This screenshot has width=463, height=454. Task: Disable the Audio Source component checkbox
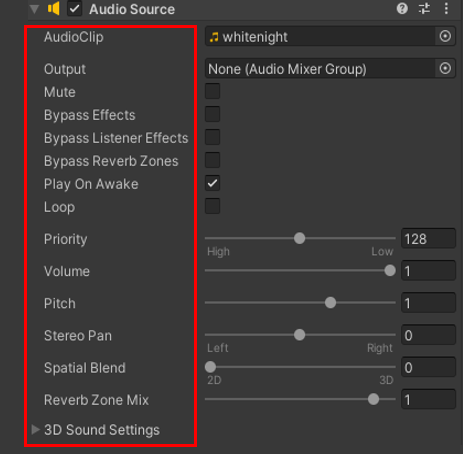(x=75, y=9)
